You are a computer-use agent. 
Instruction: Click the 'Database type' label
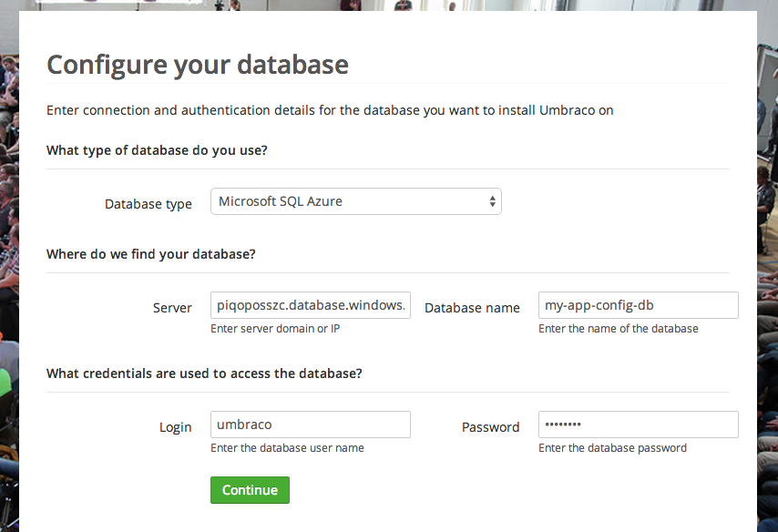[x=148, y=204]
